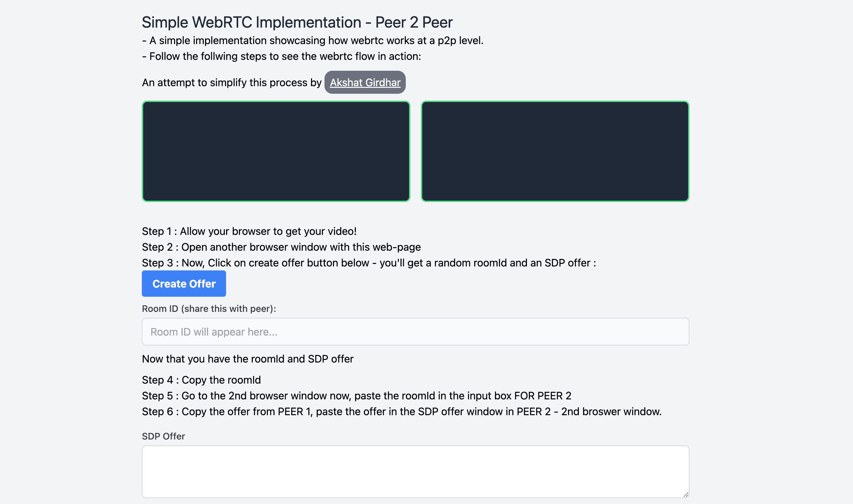Click the Room ID share label
Viewport: 853px width, 504px height.
tap(209, 308)
